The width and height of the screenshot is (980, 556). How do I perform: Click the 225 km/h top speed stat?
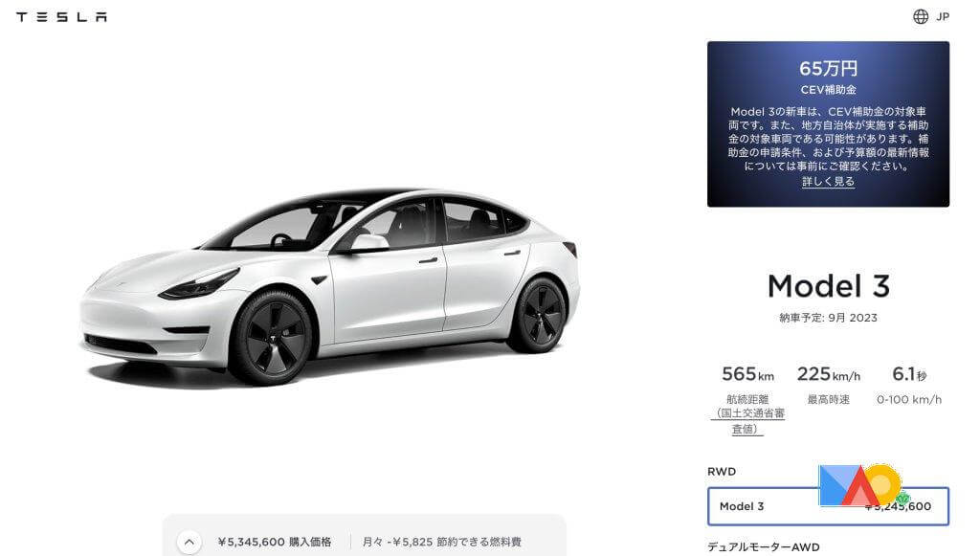click(828, 375)
